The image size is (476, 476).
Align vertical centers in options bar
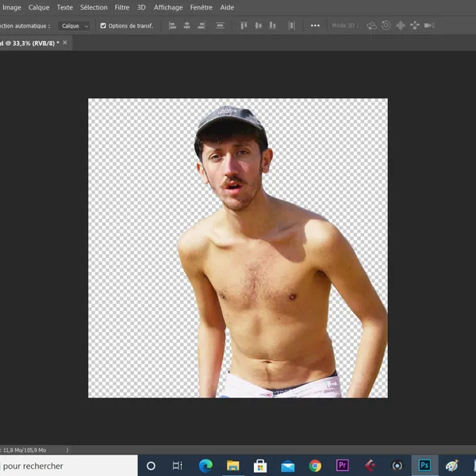click(259, 26)
